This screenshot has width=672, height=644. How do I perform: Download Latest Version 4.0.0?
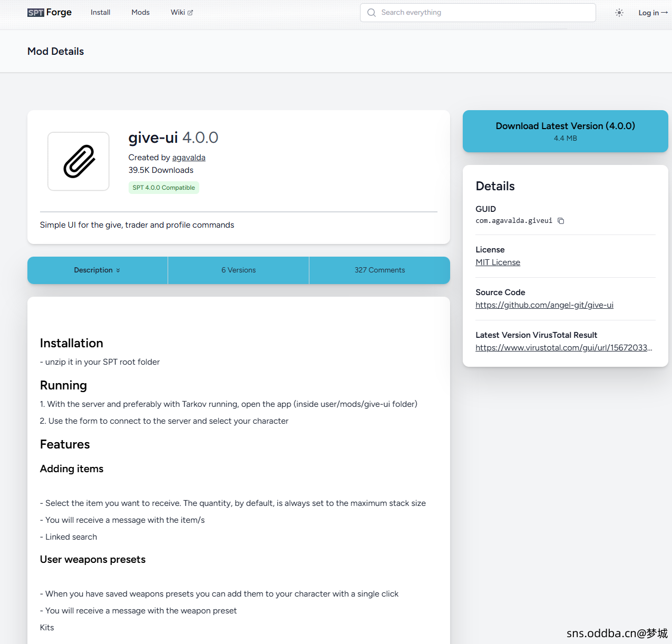click(565, 131)
